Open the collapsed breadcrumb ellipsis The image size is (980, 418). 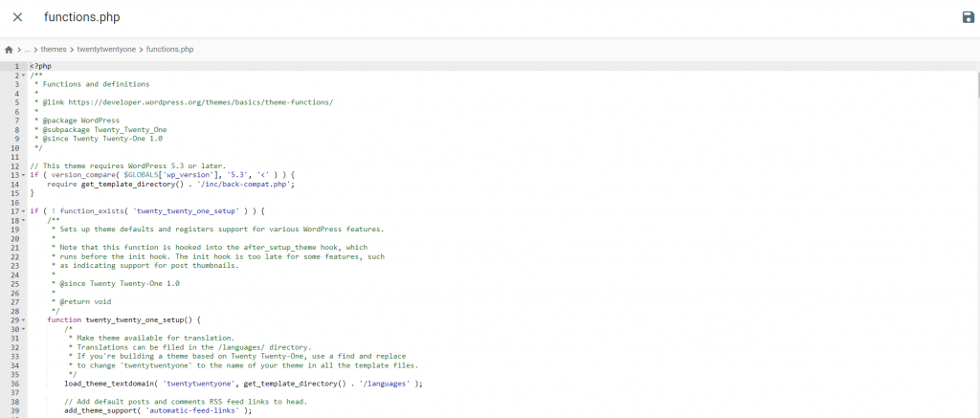(x=28, y=49)
